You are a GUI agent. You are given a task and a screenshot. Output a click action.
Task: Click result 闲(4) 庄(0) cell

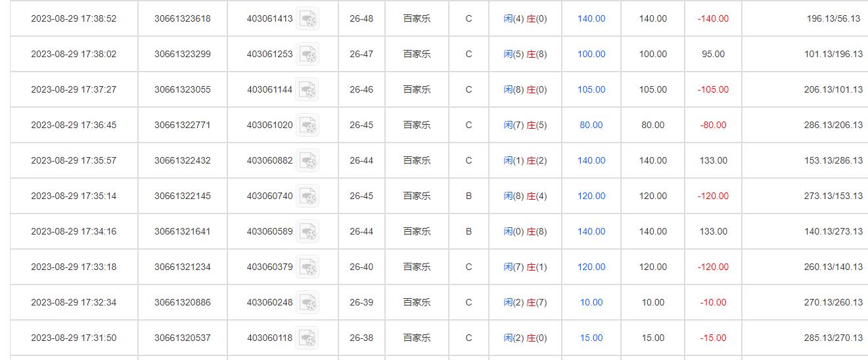(525, 19)
